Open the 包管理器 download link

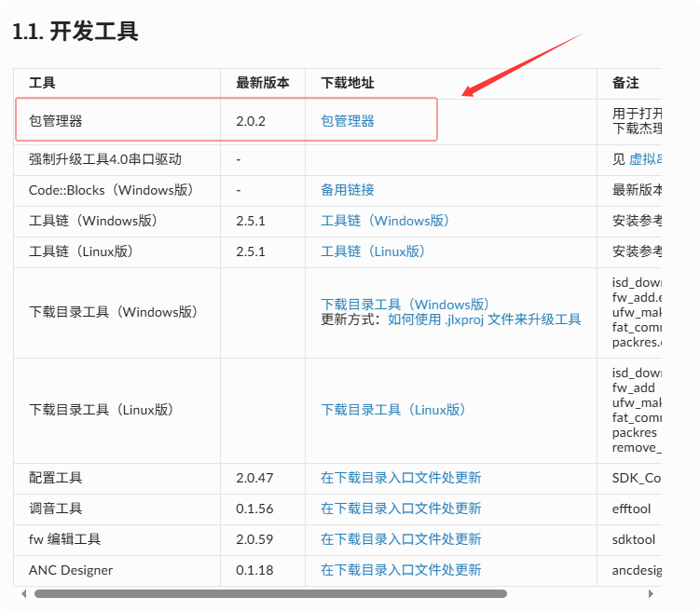click(x=348, y=121)
